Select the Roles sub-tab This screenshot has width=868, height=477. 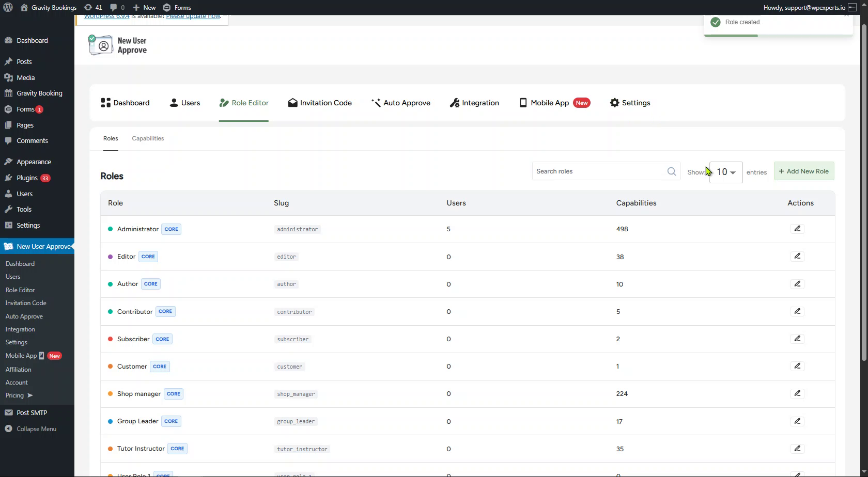coord(111,138)
